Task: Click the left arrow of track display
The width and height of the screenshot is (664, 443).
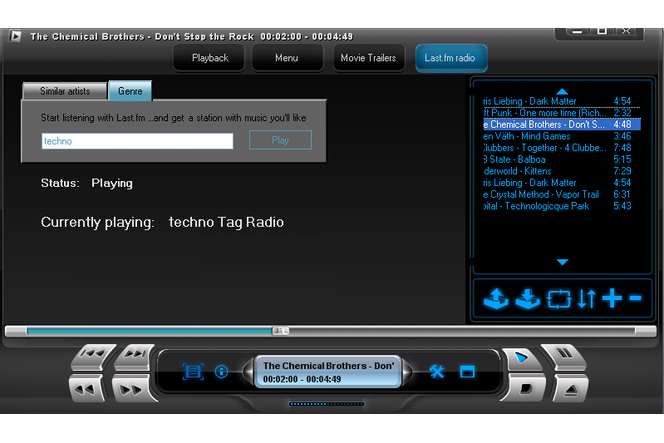Action: click(x=248, y=371)
